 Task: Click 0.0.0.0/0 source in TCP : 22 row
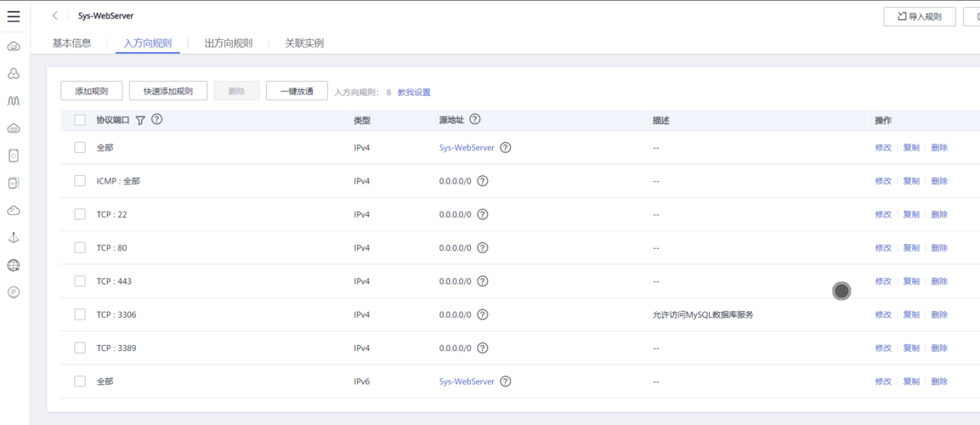(455, 213)
